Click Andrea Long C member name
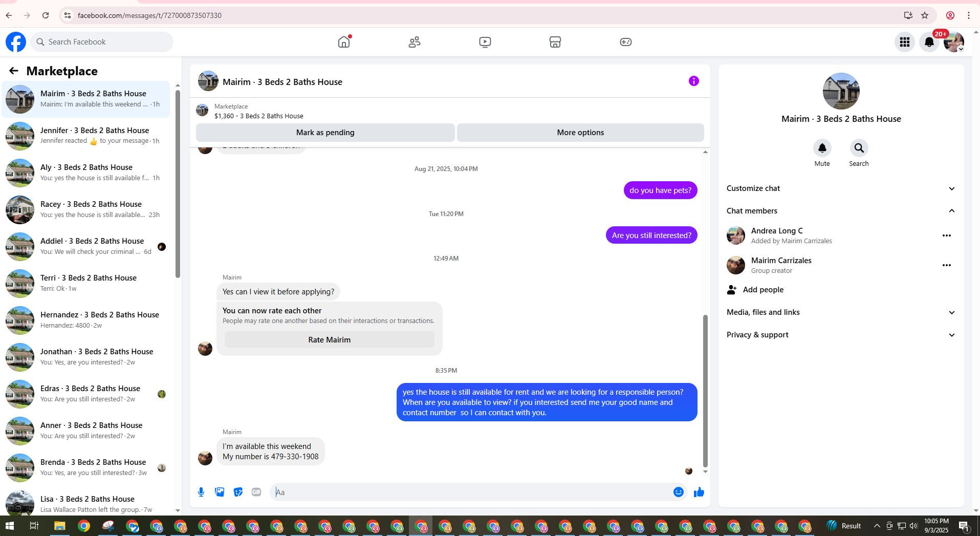Viewport: 980px width, 536px height. tap(777, 231)
